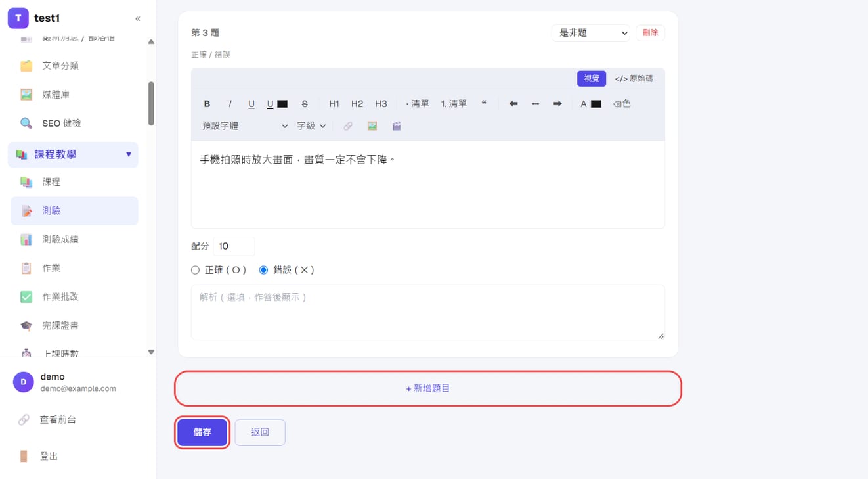Apply plain underline formatting
Image resolution: width=868 pixels, height=479 pixels.
coord(251,104)
